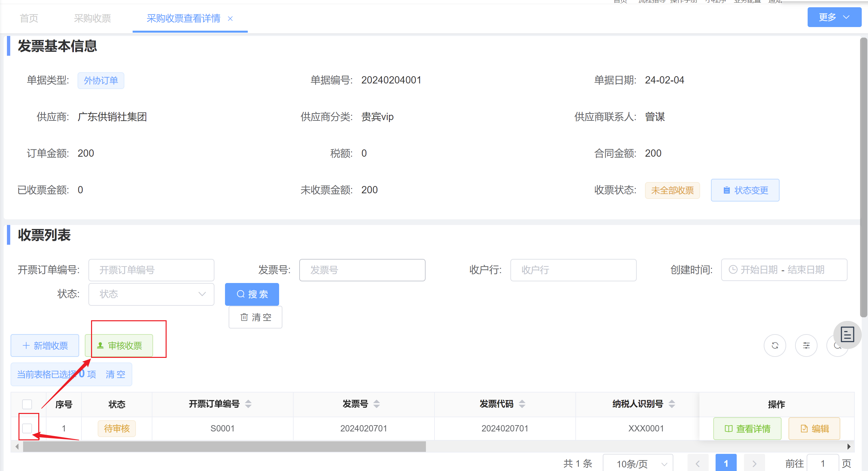Click the 新增收票 button
868x471 pixels.
[x=45, y=345]
